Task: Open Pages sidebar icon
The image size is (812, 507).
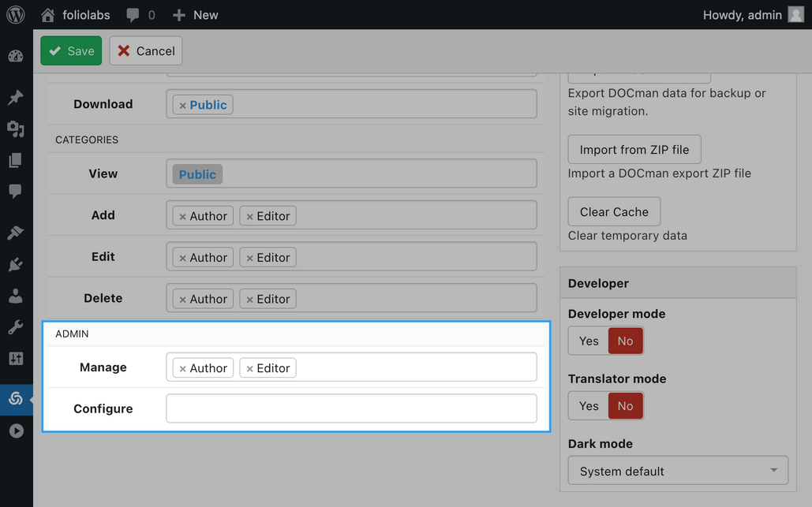Action: pos(16,160)
